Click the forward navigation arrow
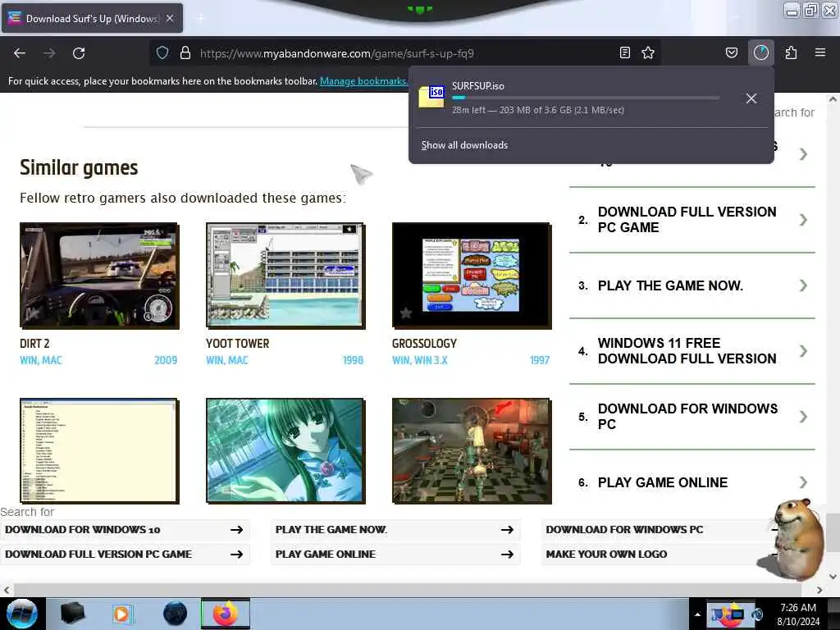 [x=49, y=53]
